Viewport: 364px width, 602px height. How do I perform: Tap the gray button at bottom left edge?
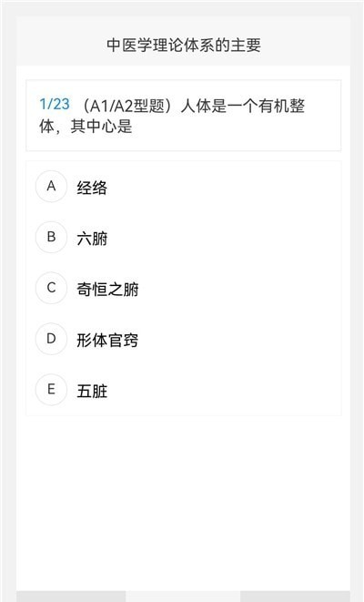(71, 597)
